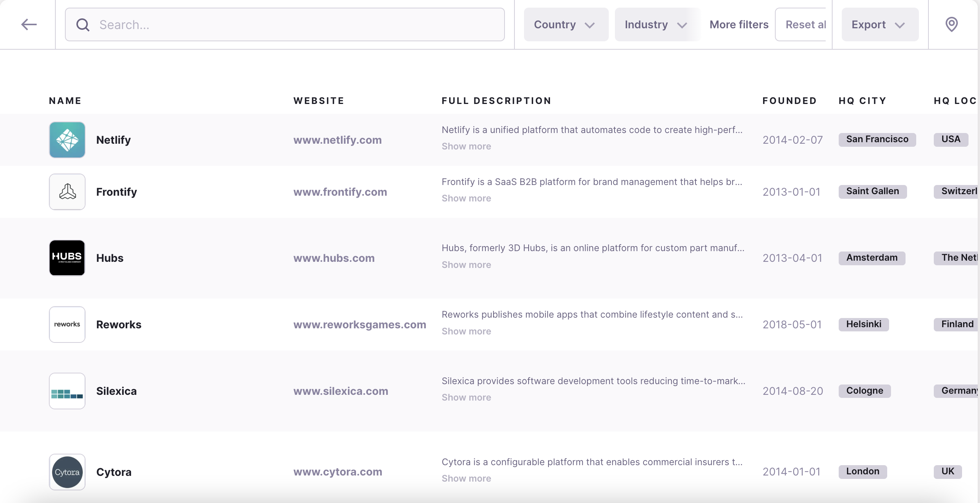The width and height of the screenshot is (980, 503).
Task: Click the back arrow navigation icon
Action: click(28, 24)
